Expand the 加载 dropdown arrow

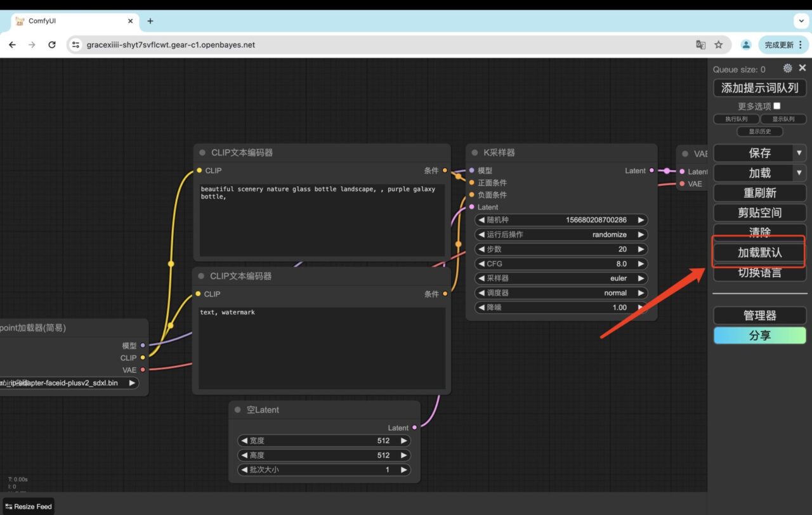click(799, 173)
